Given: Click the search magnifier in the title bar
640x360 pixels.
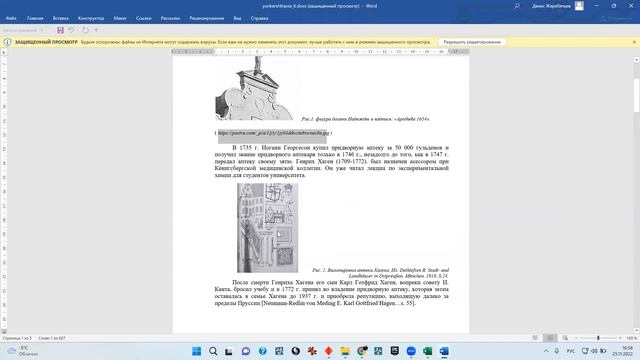Looking at the screenshot, I should pos(517,6).
